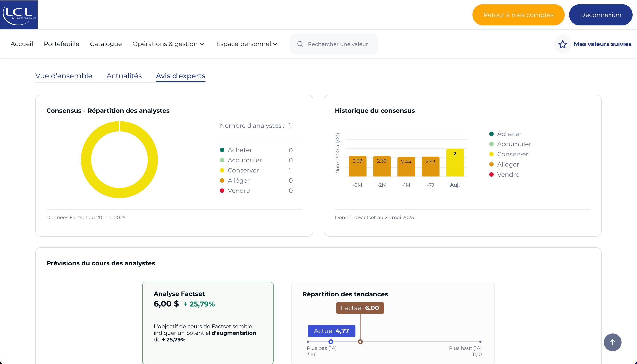Click the Accumuler entry in Historique legend
Image resolution: width=637 pixels, height=364 pixels.
tap(510, 144)
